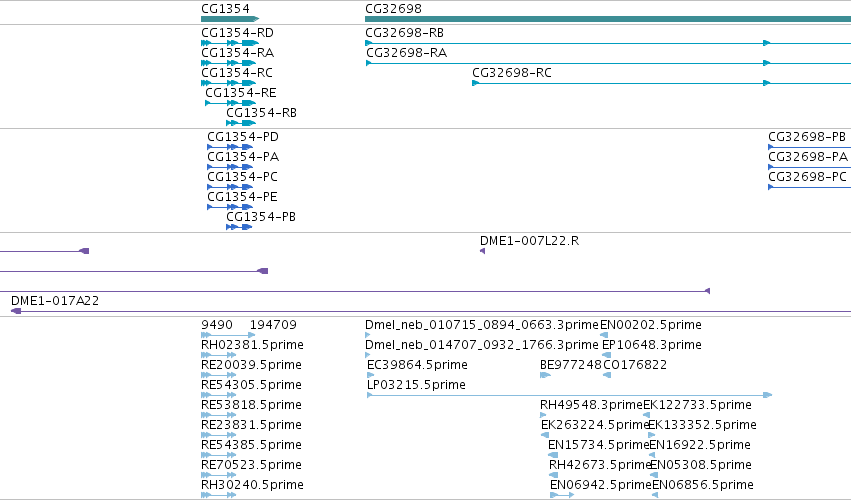Select the EK133352.5prime label

pos(702,425)
